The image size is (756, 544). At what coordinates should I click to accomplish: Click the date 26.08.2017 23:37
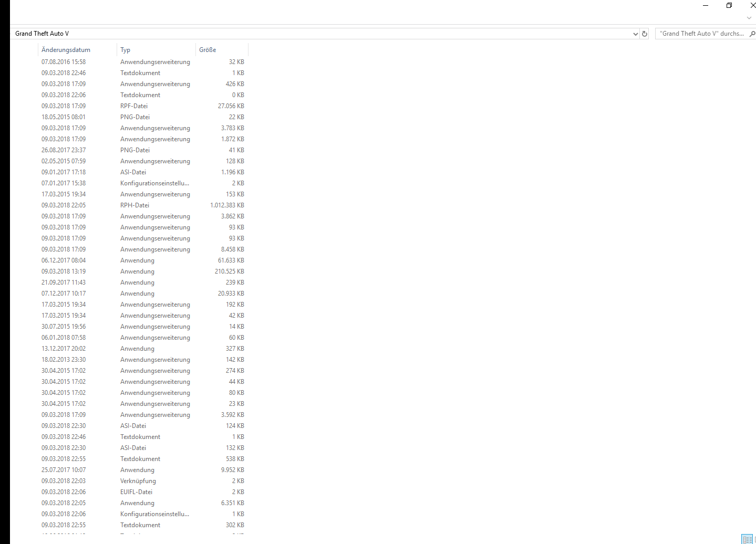[x=64, y=150]
